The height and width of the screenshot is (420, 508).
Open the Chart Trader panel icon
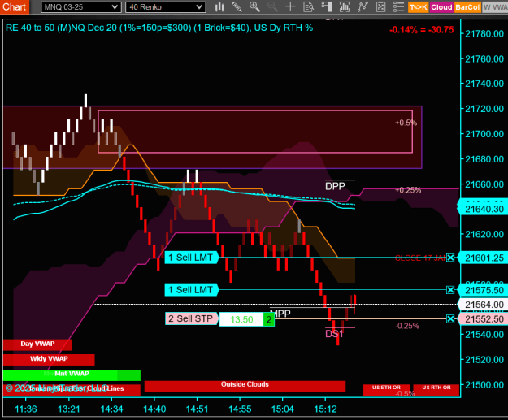pyautogui.click(x=327, y=6)
